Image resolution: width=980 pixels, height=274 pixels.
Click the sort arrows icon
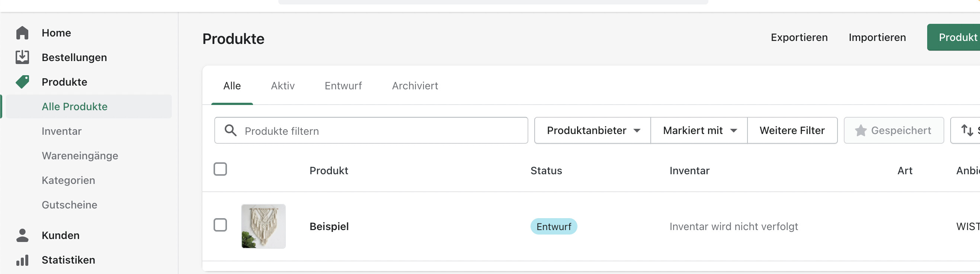967,130
